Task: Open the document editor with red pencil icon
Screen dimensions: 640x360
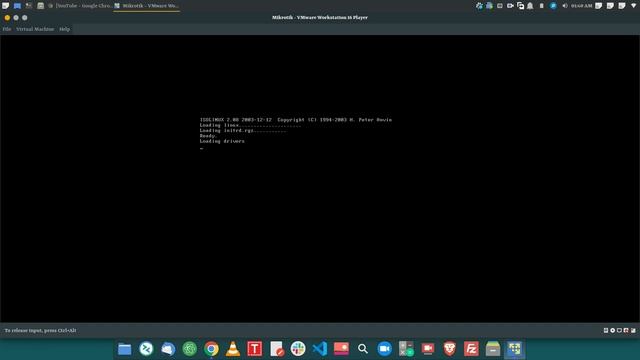Action: coord(276,349)
